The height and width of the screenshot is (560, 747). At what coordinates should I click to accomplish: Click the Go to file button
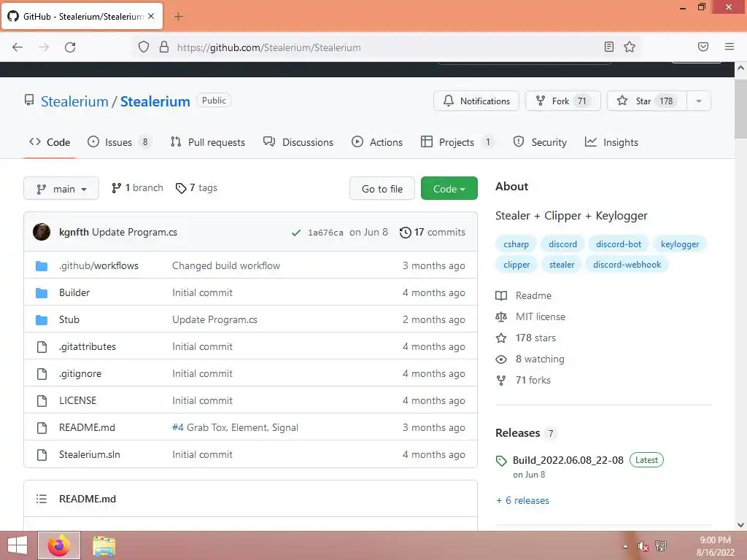point(382,189)
